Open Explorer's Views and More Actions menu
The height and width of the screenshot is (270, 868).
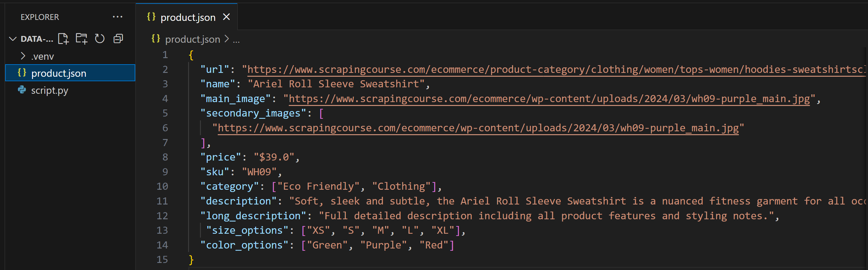(x=117, y=17)
